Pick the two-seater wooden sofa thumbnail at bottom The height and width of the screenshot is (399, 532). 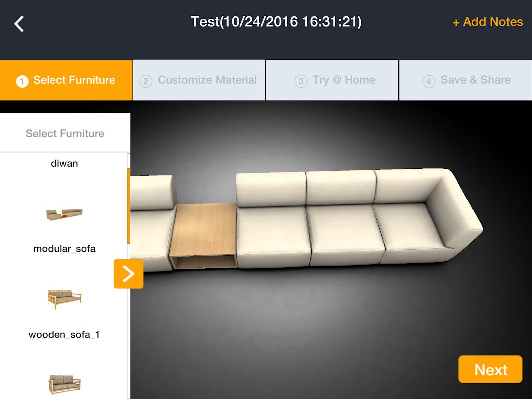click(x=64, y=385)
